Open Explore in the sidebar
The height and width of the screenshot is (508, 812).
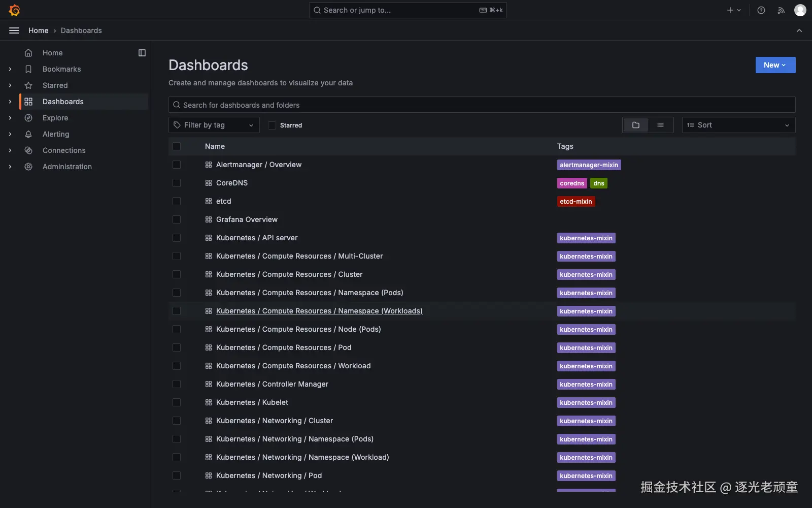tap(55, 118)
